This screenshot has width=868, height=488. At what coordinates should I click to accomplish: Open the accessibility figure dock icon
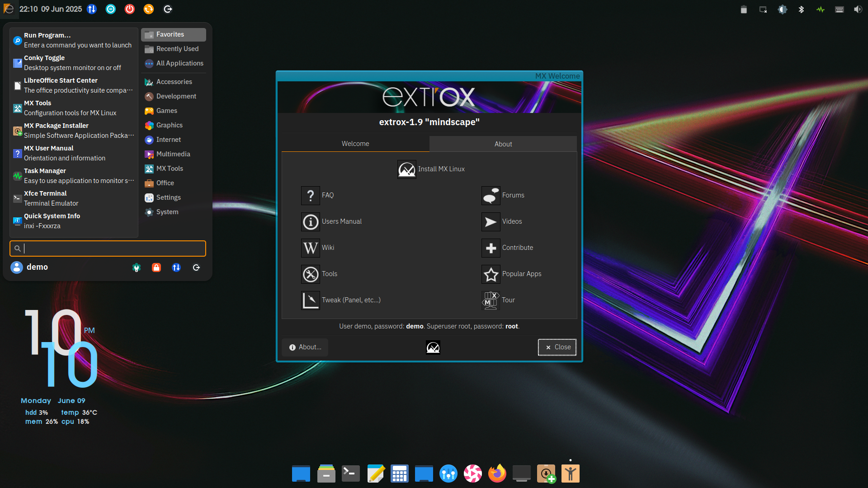tap(571, 474)
